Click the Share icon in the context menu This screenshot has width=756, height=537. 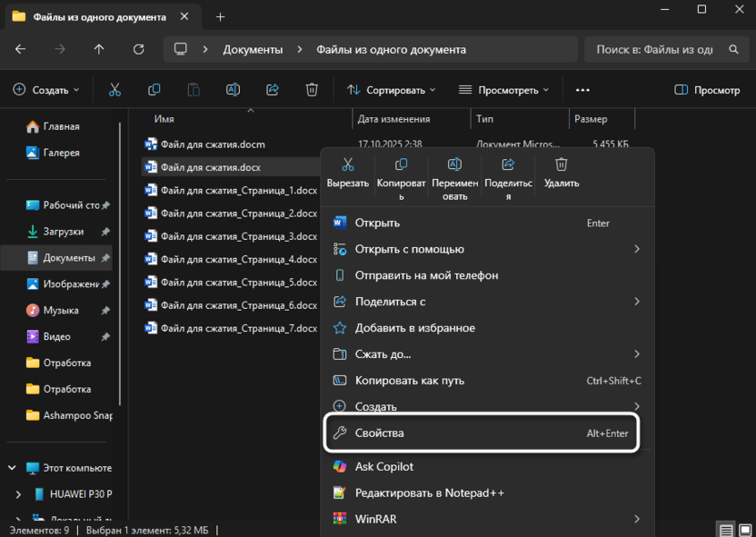[508, 165]
